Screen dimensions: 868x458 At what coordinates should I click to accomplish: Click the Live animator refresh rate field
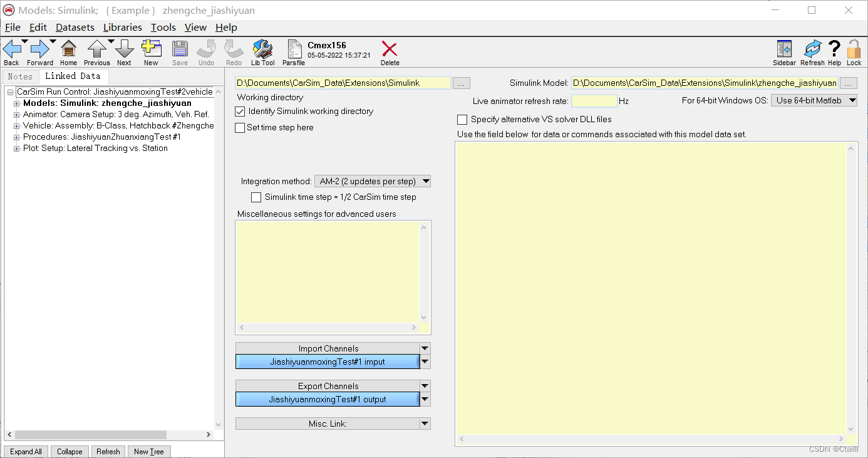click(x=594, y=101)
